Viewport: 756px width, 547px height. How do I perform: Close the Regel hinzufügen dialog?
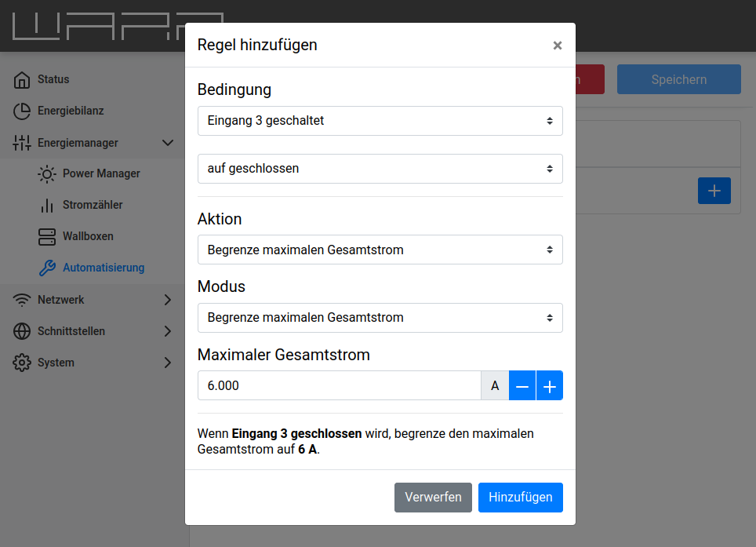(558, 46)
